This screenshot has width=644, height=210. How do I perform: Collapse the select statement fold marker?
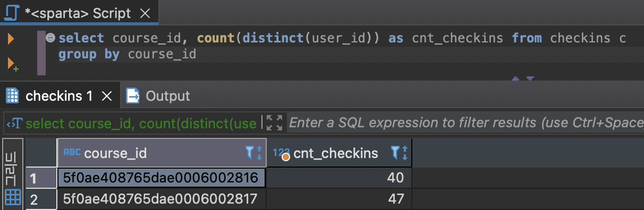tap(50, 38)
